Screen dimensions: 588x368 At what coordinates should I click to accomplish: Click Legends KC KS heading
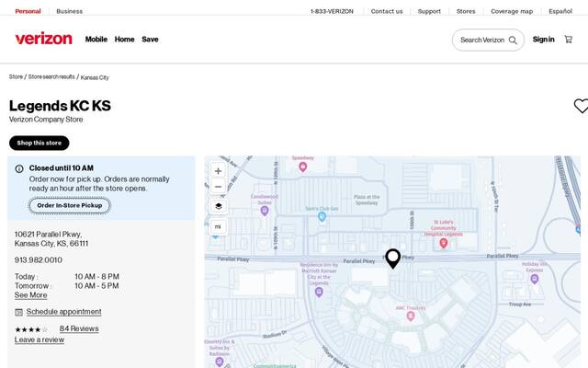60,106
